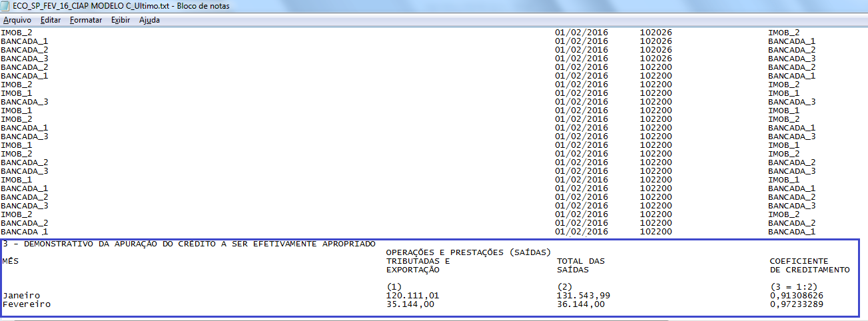Click the date 01/02/2016 in the IMOB_2 102026 row
This screenshot has height=321, width=868.
click(x=582, y=32)
